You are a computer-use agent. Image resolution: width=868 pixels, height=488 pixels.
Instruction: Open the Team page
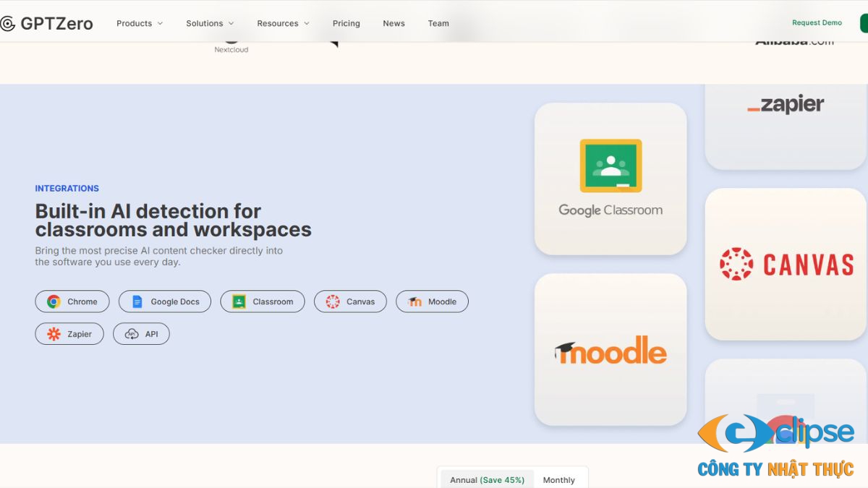point(438,23)
